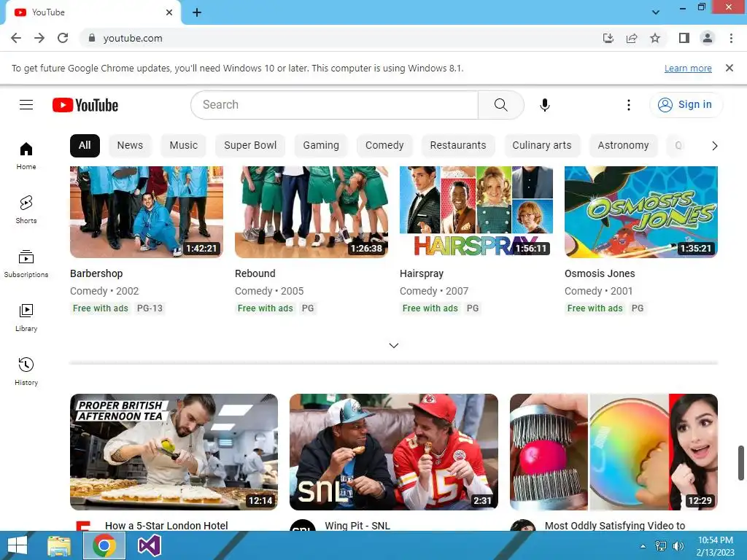This screenshot has width=747, height=560.
Task: Click the youtube.com address bar
Action: (x=338, y=38)
